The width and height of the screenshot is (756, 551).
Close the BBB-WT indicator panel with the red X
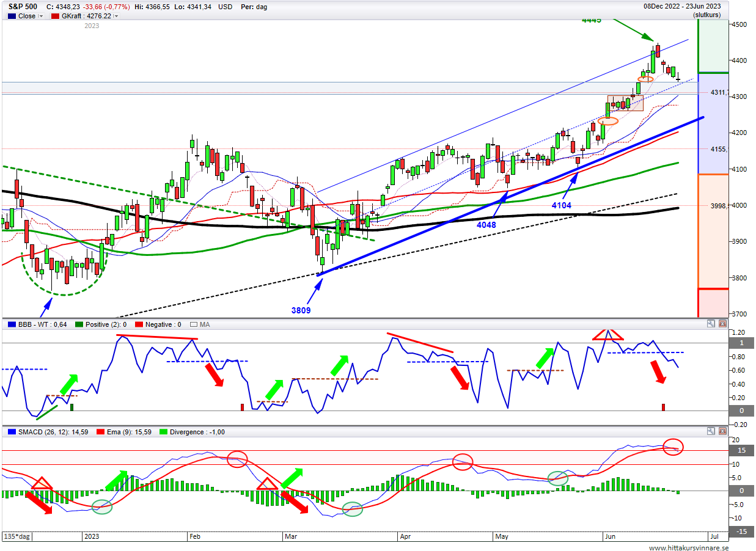[x=722, y=324]
